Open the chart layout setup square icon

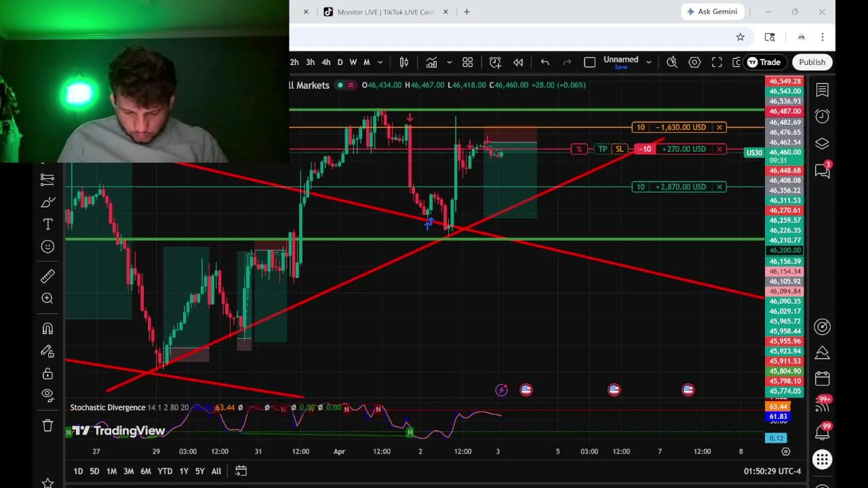click(x=589, y=62)
